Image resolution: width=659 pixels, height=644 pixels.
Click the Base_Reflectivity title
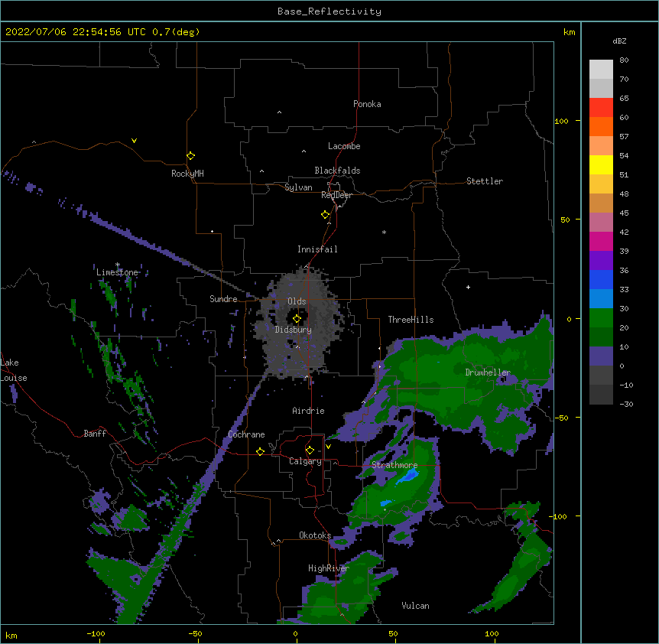point(329,11)
